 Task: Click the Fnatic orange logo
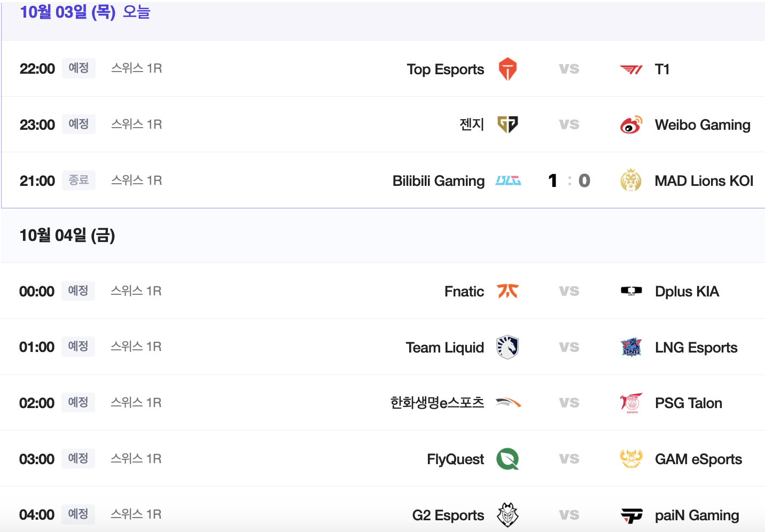[508, 291]
